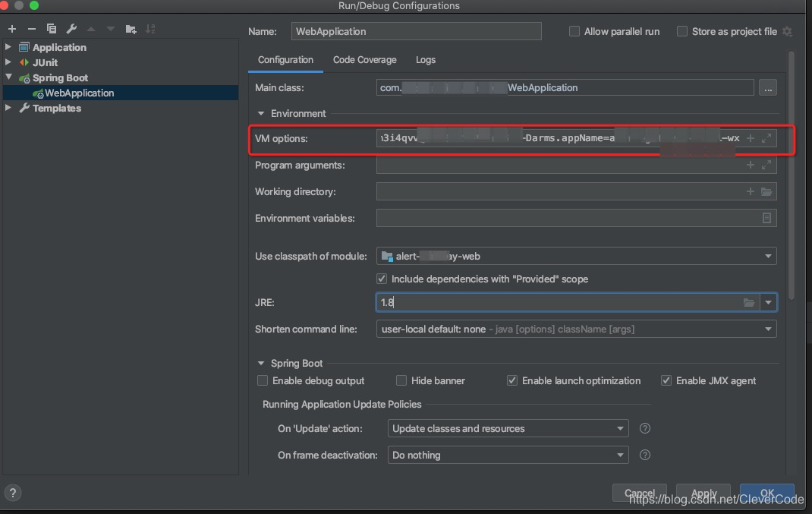The image size is (812, 514).
Task: Expand Program arguments field editor
Action: [766, 165]
